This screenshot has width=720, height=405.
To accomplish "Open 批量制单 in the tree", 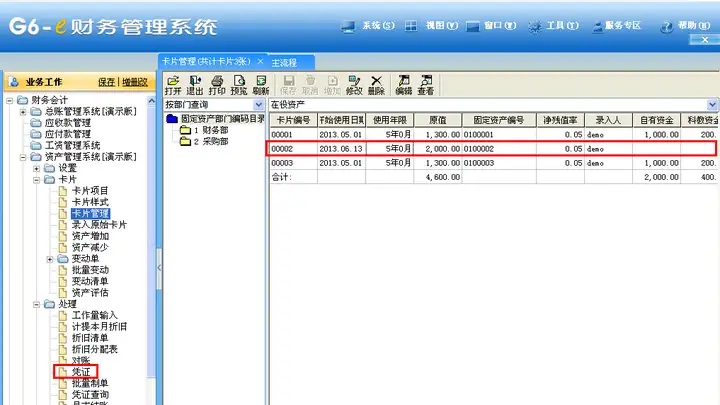I will [x=90, y=383].
